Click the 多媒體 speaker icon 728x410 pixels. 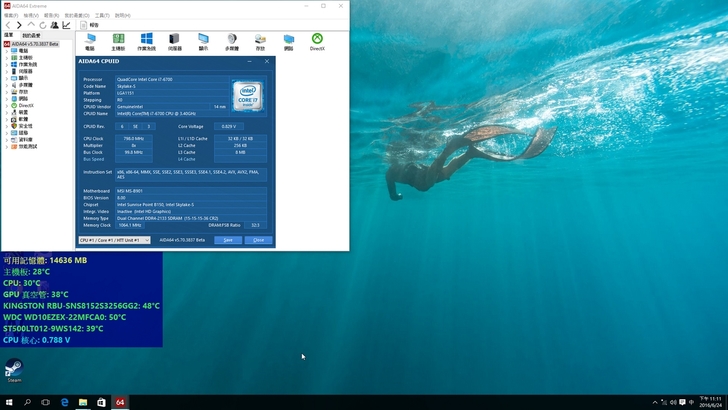tap(232, 39)
